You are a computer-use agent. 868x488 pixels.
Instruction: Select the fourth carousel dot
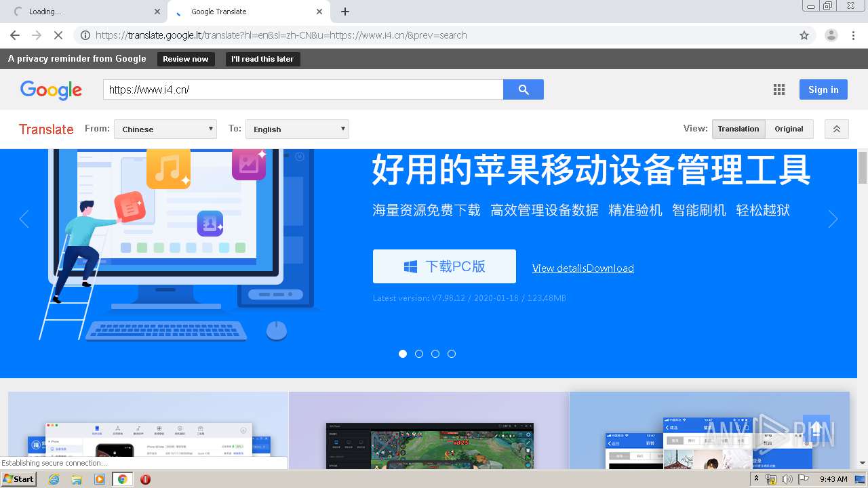pos(452,354)
